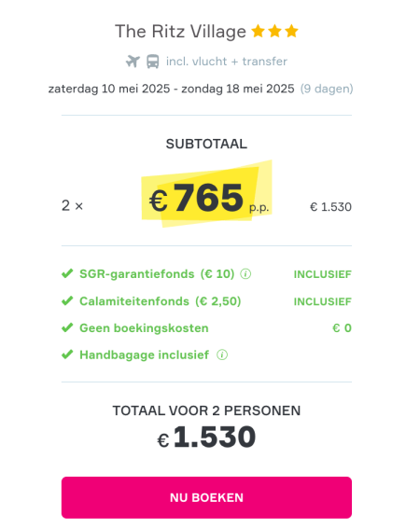This screenshot has height=528, width=420.
Task: Click the Handbagage inclusief checkmark
Action: [67, 354]
